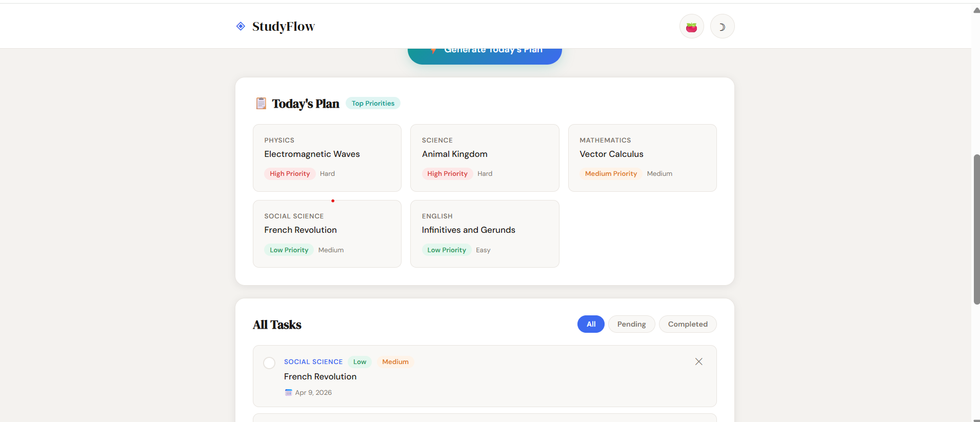Filter tasks by Pending
Viewport: 980px width, 422px height.
coord(631,324)
